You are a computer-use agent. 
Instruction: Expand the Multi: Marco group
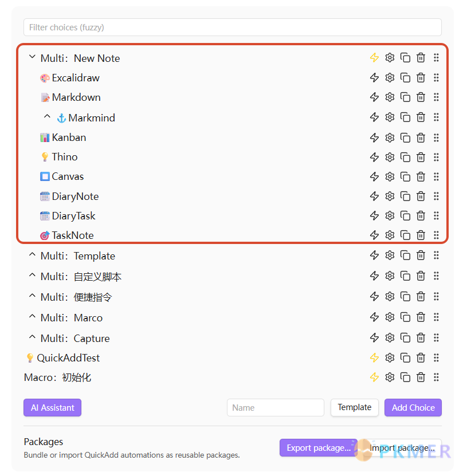tap(32, 317)
